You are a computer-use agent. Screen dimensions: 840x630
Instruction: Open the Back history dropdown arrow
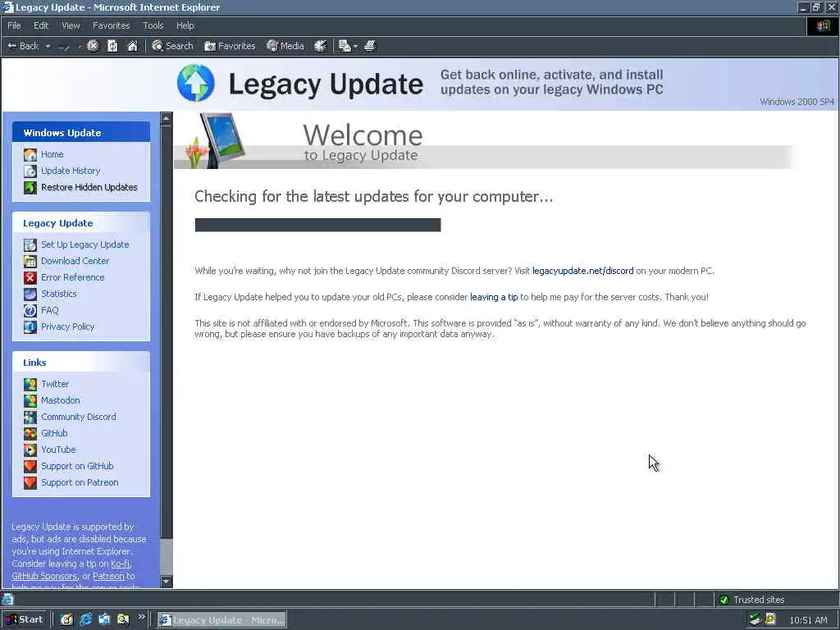click(48, 47)
